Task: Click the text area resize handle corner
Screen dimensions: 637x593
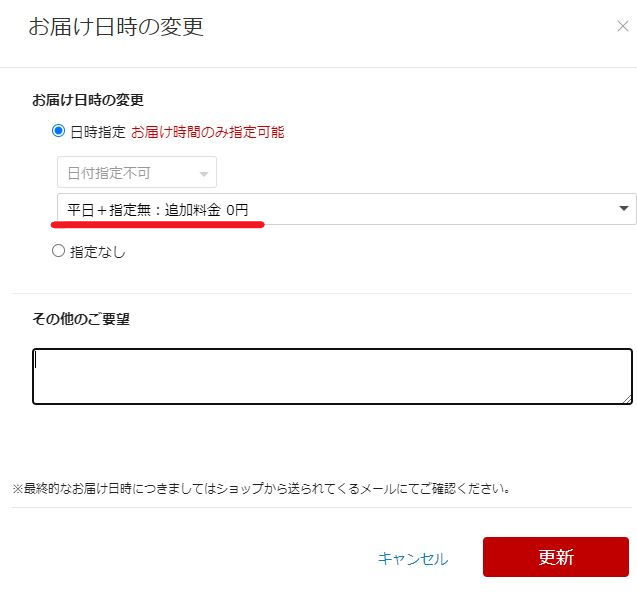Action: click(627, 399)
